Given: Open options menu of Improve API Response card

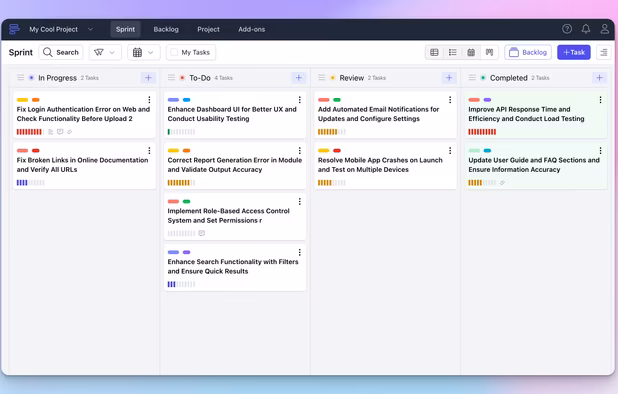Looking at the screenshot, I should pos(600,100).
